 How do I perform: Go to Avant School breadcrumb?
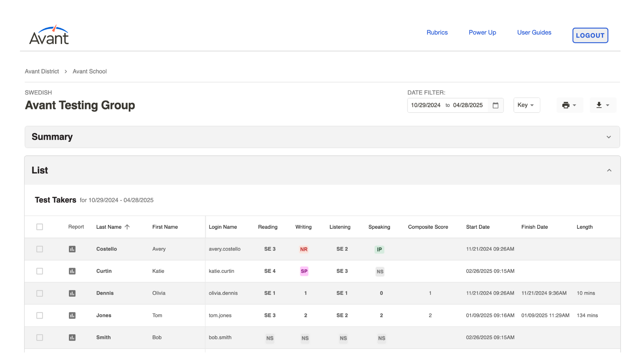pos(90,71)
